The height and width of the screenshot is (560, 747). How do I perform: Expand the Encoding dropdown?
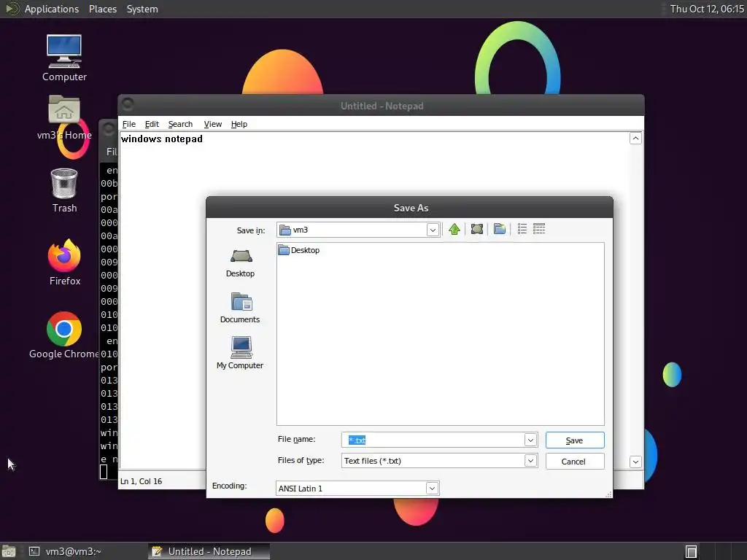point(432,488)
